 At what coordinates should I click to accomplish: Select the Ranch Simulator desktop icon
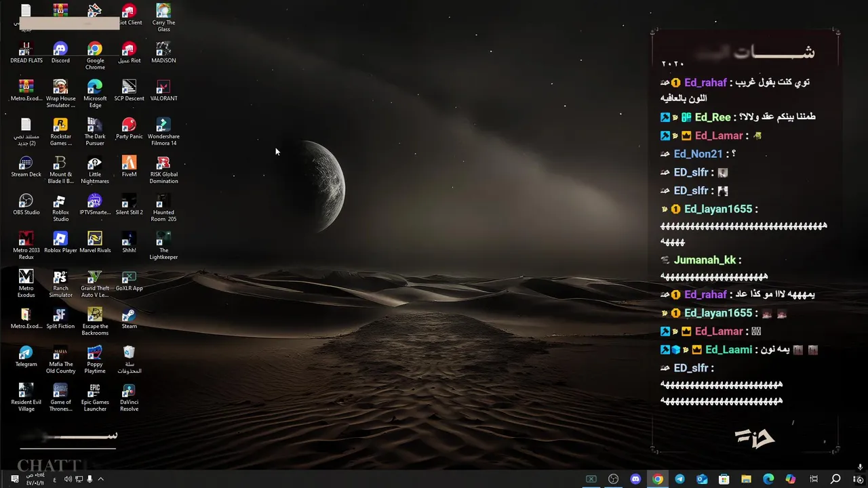[60, 283]
